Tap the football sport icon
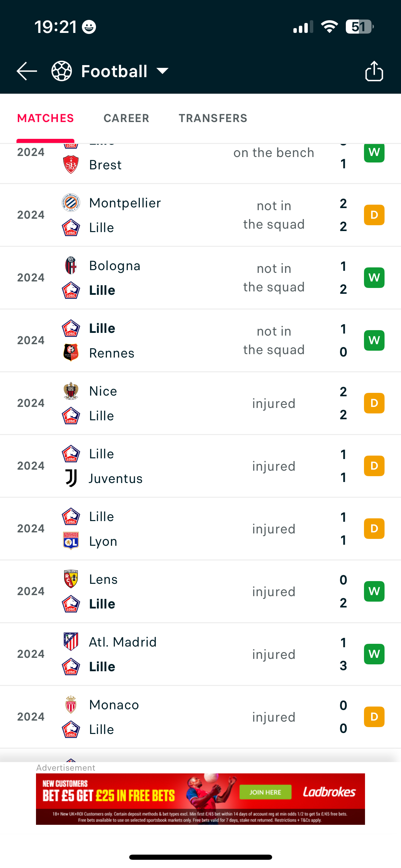The image size is (401, 868). coord(62,71)
